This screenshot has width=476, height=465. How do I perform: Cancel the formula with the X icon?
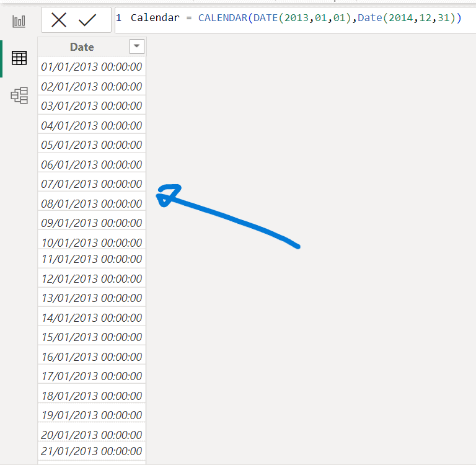pos(59,20)
